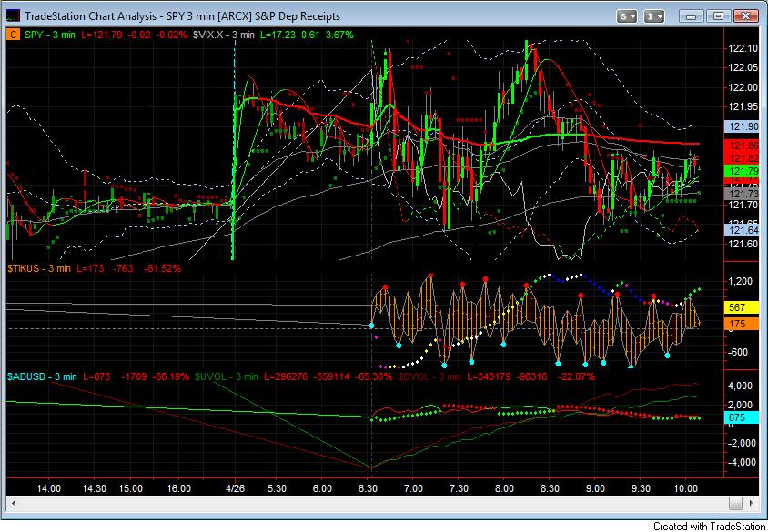The width and height of the screenshot is (768, 532).
Task: Click the cyan 875 ADUSD value marker
Action: click(x=741, y=418)
